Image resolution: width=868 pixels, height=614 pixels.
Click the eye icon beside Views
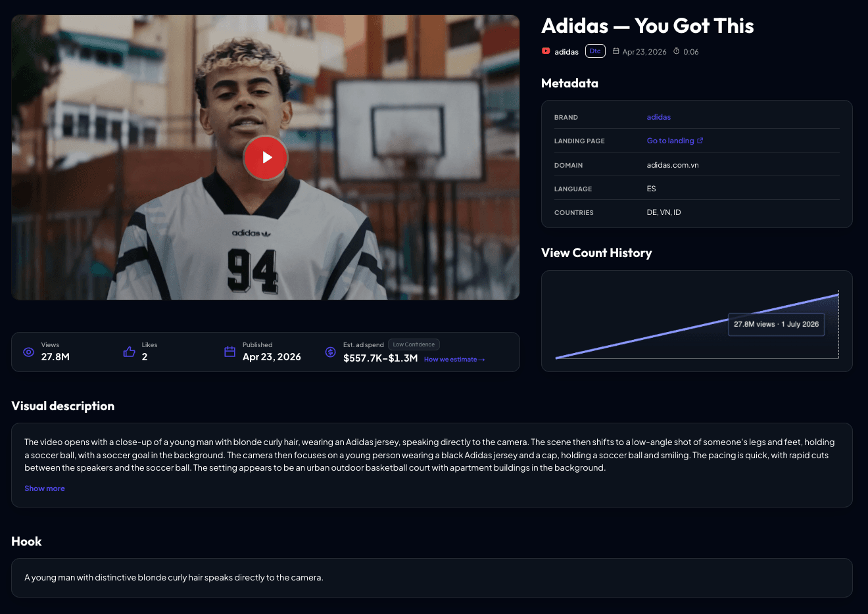pos(28,352)
